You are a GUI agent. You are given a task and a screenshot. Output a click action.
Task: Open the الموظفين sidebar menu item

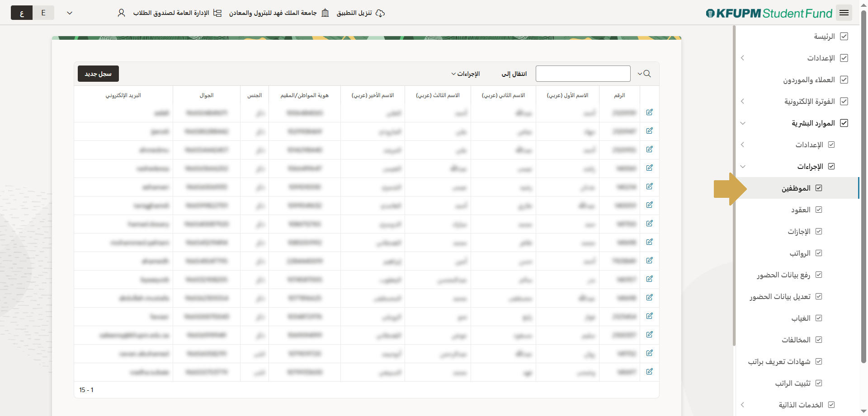click(797, 188)
